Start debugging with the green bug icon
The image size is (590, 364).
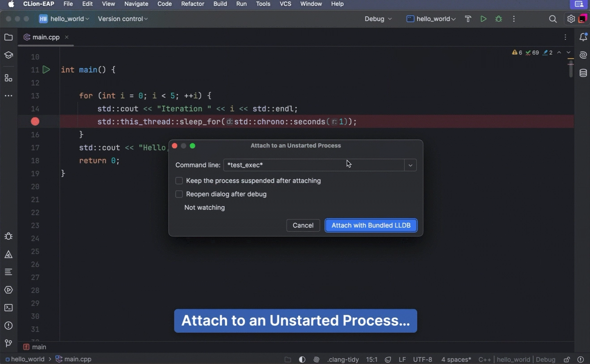pos(499,19)
